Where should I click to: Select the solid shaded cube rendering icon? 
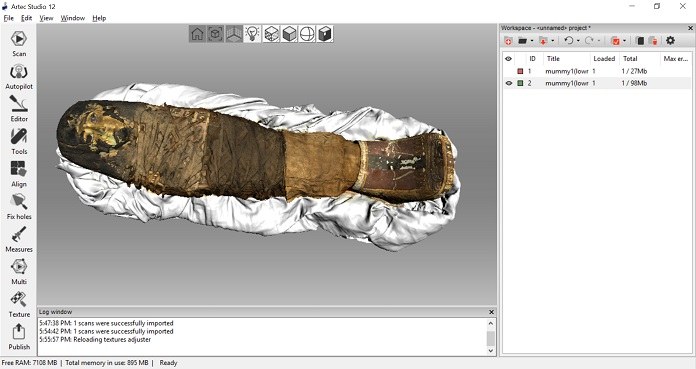289,34
